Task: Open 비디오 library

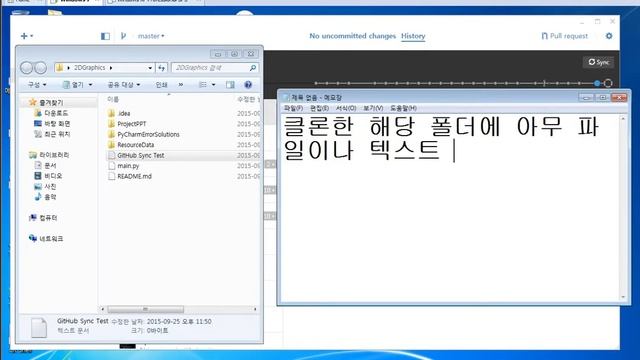Action: click(48, 176)
